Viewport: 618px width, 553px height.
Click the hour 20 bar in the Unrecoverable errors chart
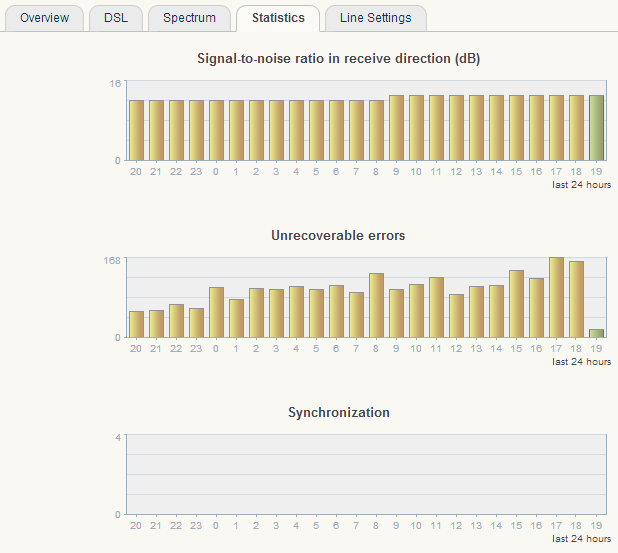(x=136, y=324)
